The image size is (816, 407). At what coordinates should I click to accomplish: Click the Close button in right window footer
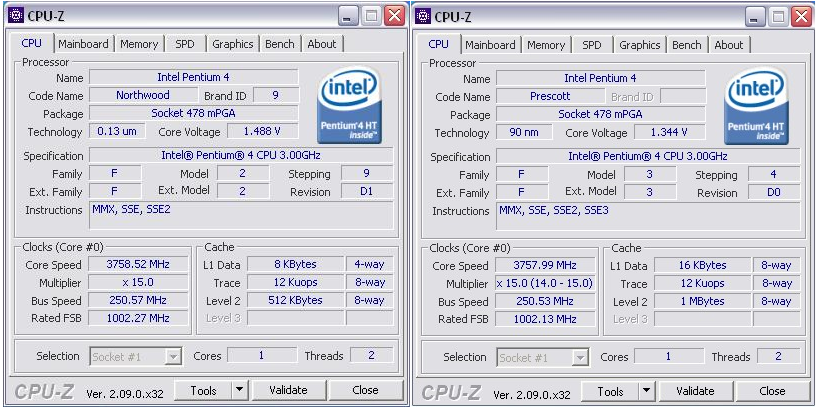tap(772, 391)
